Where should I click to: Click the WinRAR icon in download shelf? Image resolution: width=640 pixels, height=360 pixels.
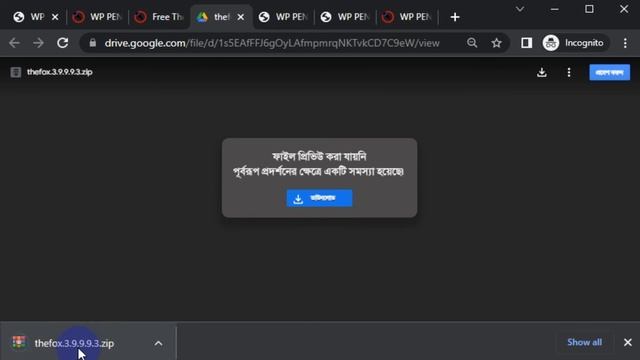[19, 342]
